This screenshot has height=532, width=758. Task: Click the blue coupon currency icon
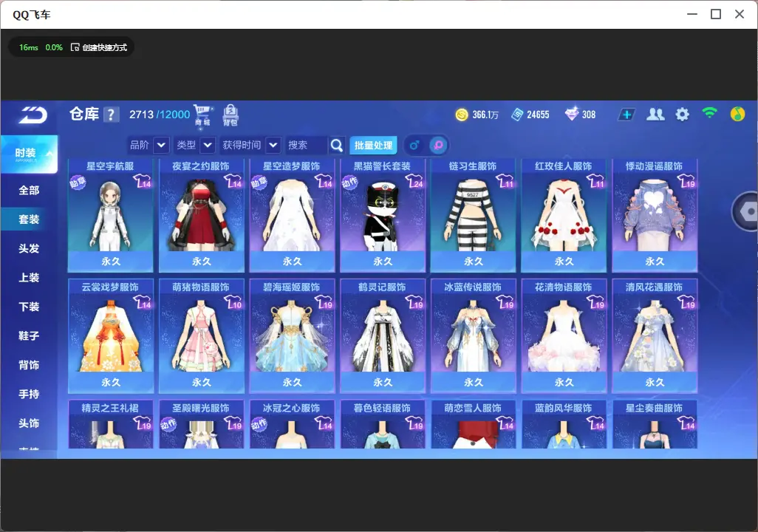tap(517, 115)
